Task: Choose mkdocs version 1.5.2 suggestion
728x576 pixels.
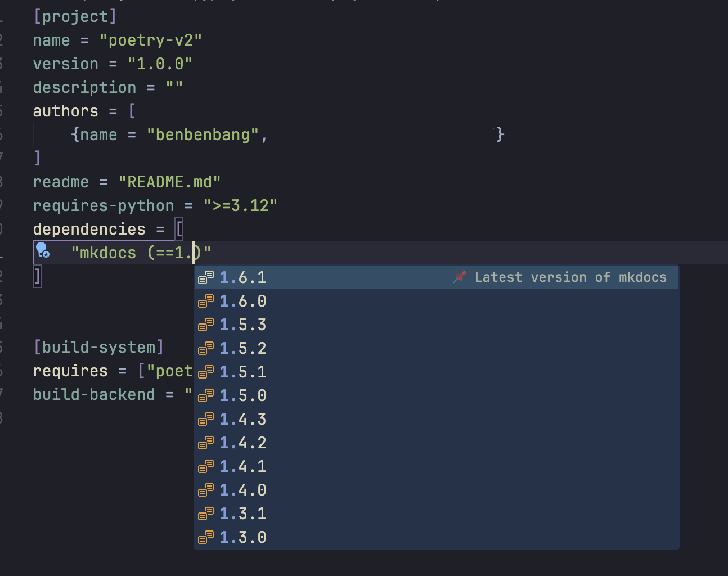Action: coord(436,348)
